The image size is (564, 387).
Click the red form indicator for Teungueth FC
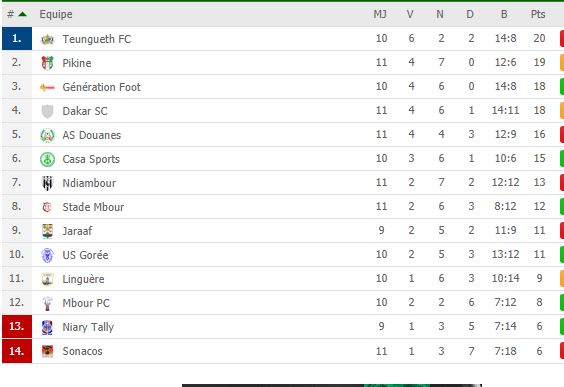(x=562, y=38)
